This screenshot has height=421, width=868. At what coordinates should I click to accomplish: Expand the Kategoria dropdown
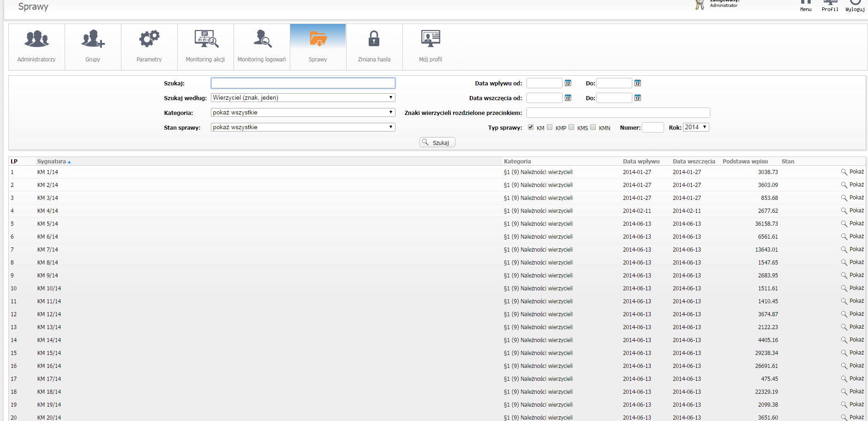(x=303, y=113)
